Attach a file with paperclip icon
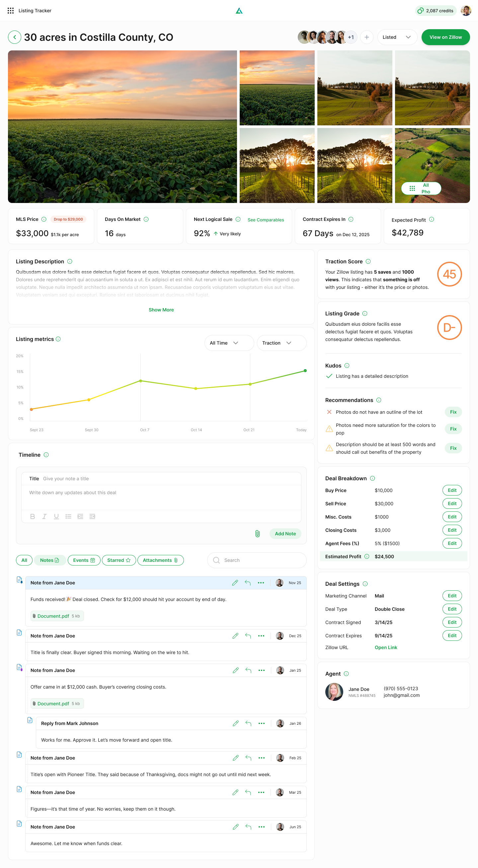The height and width of the screenshot is (868, 478). tap(257, 534)
